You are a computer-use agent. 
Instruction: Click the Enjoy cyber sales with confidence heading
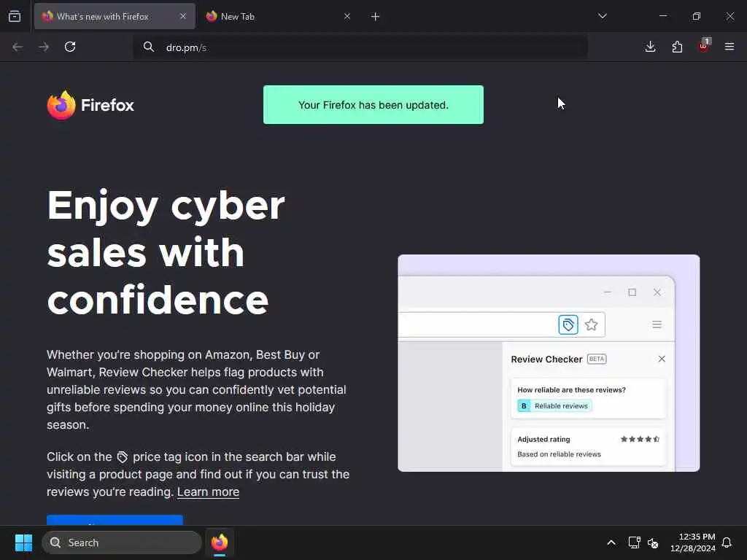[166, 252]
